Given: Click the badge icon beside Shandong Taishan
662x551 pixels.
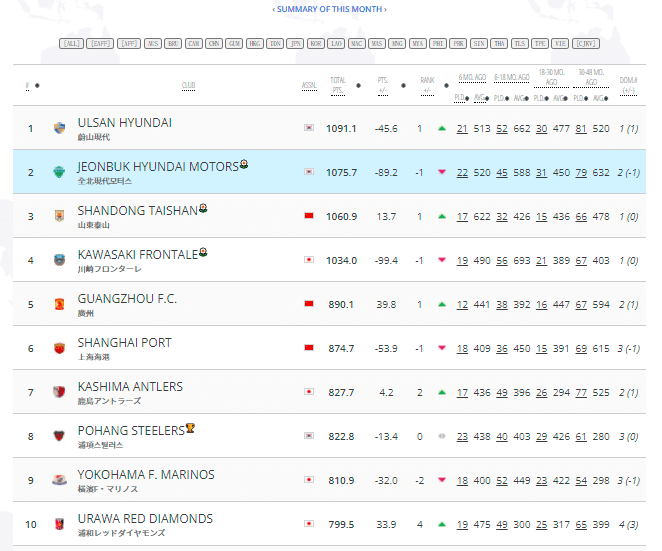Looking at the screenshot, I should (204, 209).
